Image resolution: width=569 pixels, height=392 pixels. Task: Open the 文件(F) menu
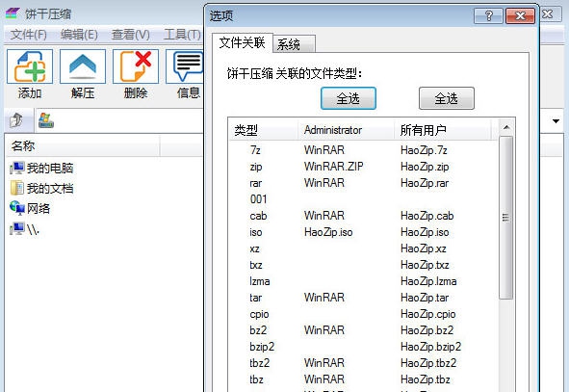coord(28,35)
